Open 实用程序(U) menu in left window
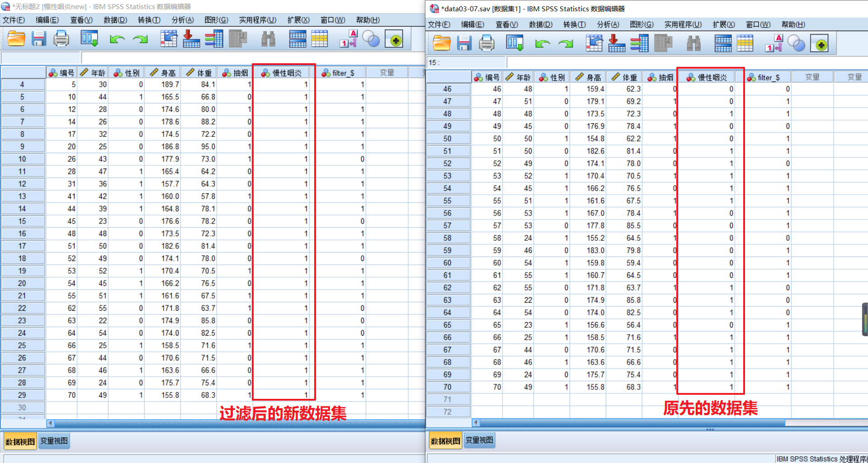Viewport: 868px width, 463px height. coord(258,20)
